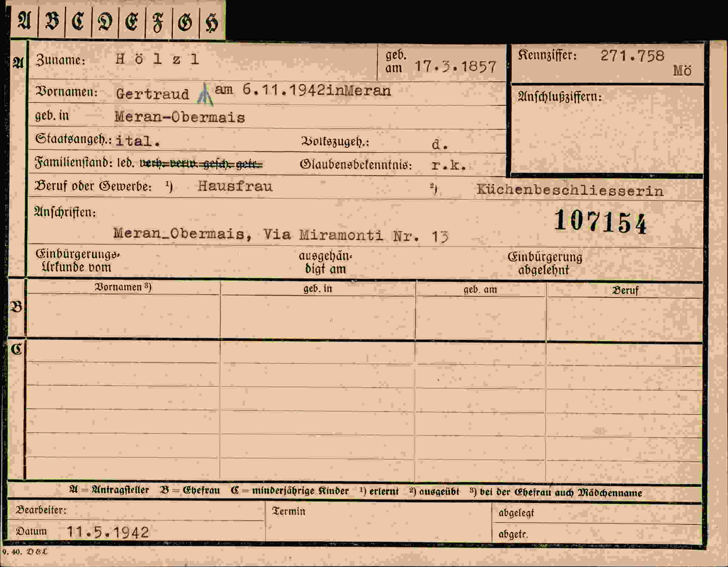Click the section B row marker

point(16,307)
